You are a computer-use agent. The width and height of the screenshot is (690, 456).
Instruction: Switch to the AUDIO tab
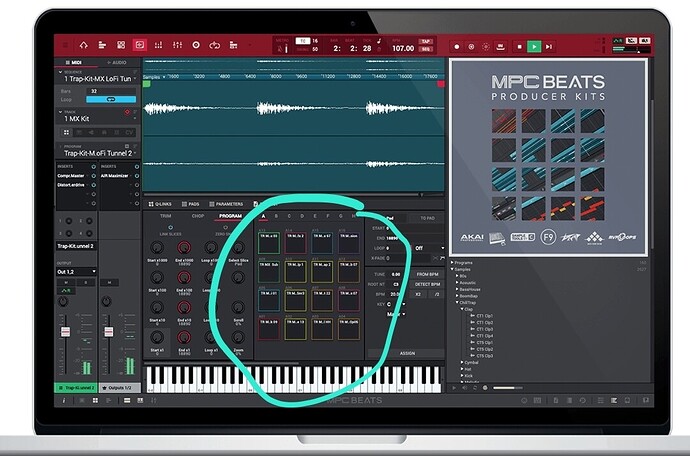click(x=117, y=63)
